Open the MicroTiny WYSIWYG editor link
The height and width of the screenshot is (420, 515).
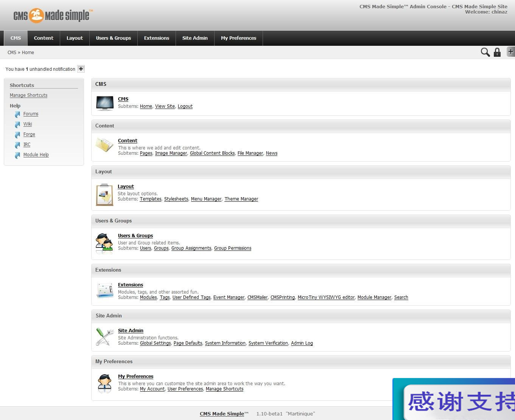click(x=326, y=297)
